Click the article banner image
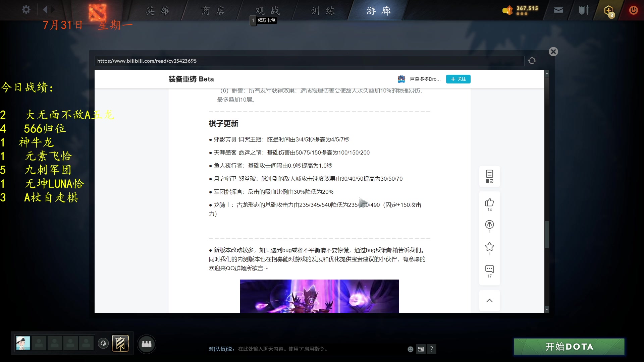Screen dimensions: 644x362 [x=319, y=296]
